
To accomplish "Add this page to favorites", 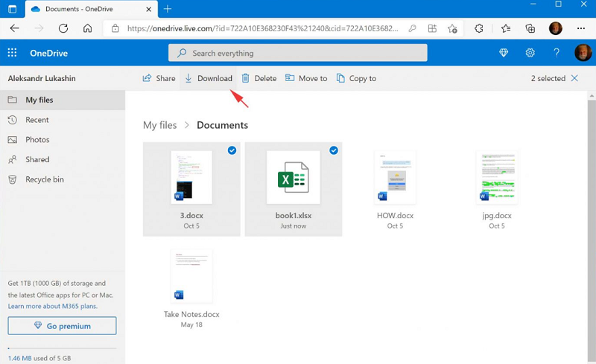I will point(452,28).
